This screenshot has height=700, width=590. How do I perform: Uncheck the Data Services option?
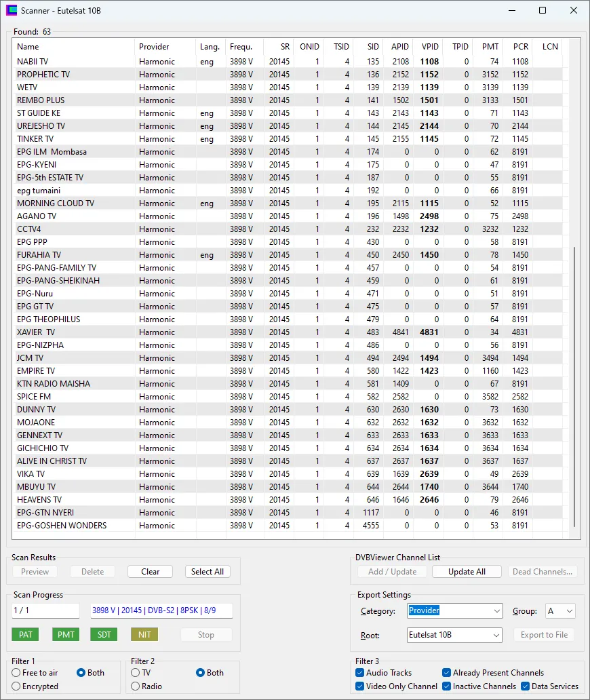pyautogui.click(x=526, y=686)
